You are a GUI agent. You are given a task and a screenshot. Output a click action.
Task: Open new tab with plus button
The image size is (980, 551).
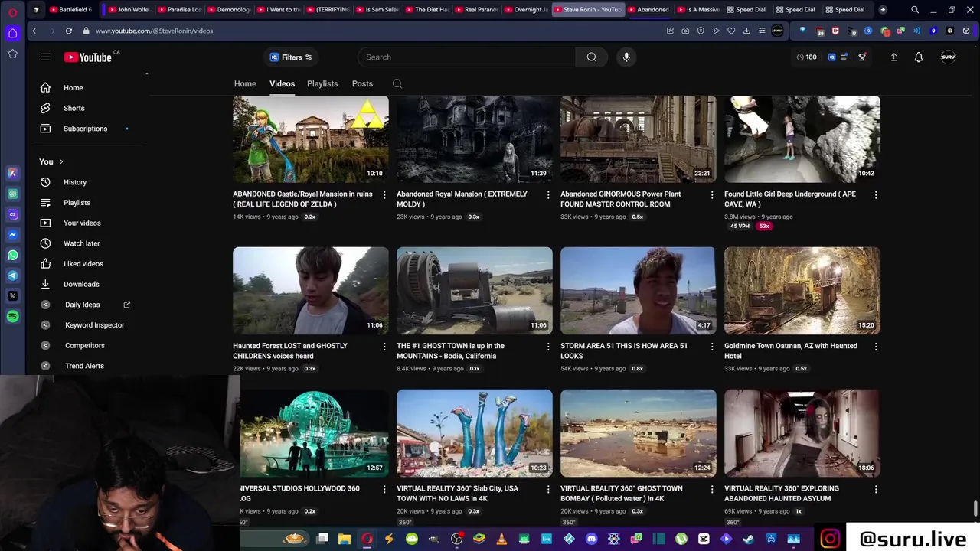click(x=883, y=9)
